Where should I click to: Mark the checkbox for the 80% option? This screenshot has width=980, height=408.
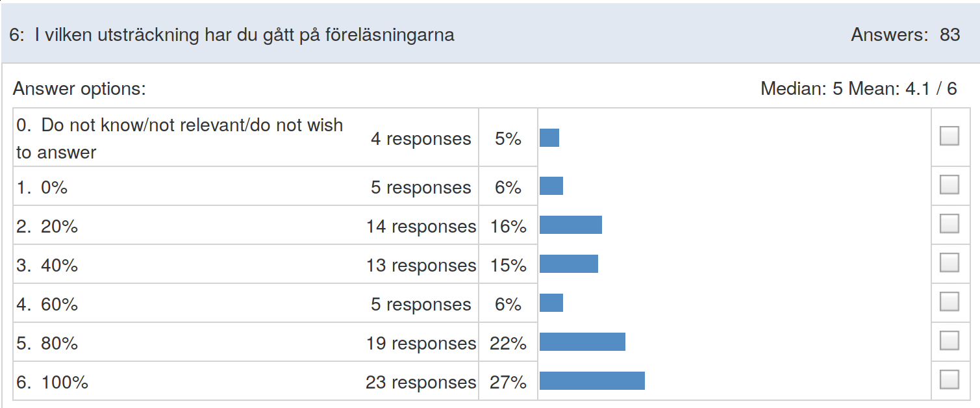949,341
